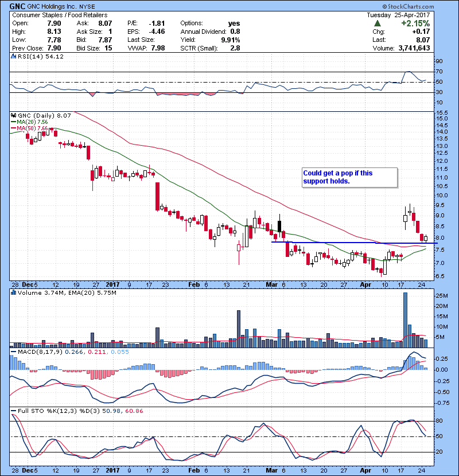Click the P/E value -1.81

[x=157, y=24]
